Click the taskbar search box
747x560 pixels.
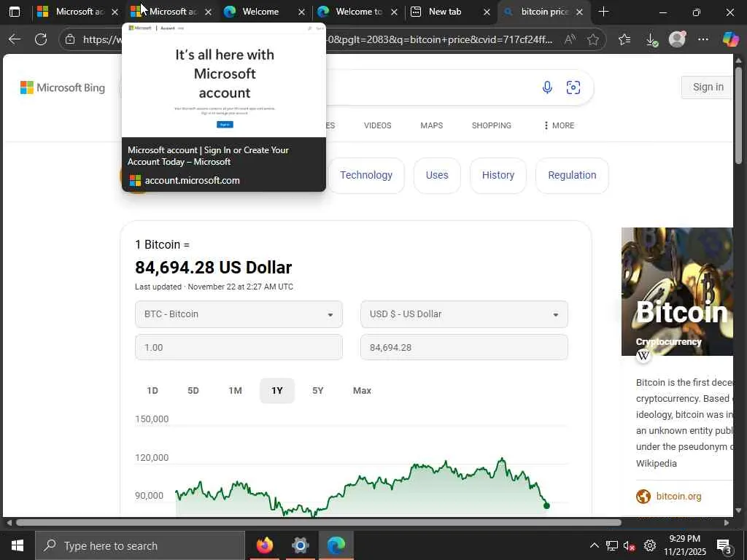point(140,545)
